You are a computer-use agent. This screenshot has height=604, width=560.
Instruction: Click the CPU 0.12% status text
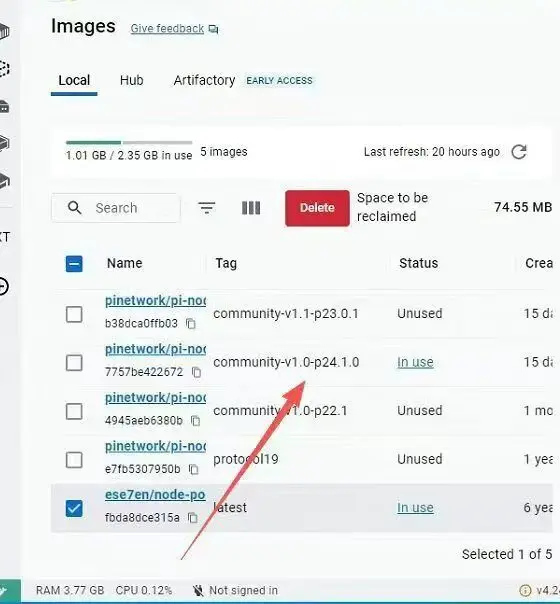tap(144, 591)
